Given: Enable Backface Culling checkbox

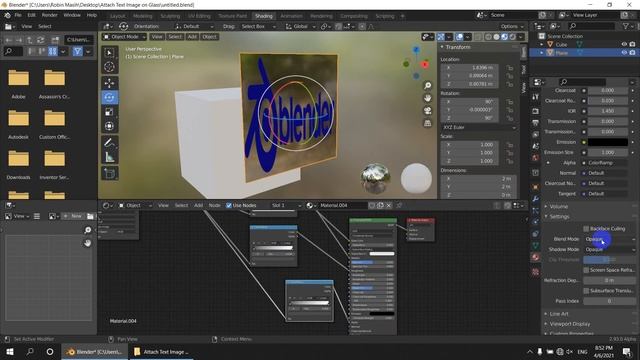Looking at the screenshot, I should point(586,229).
